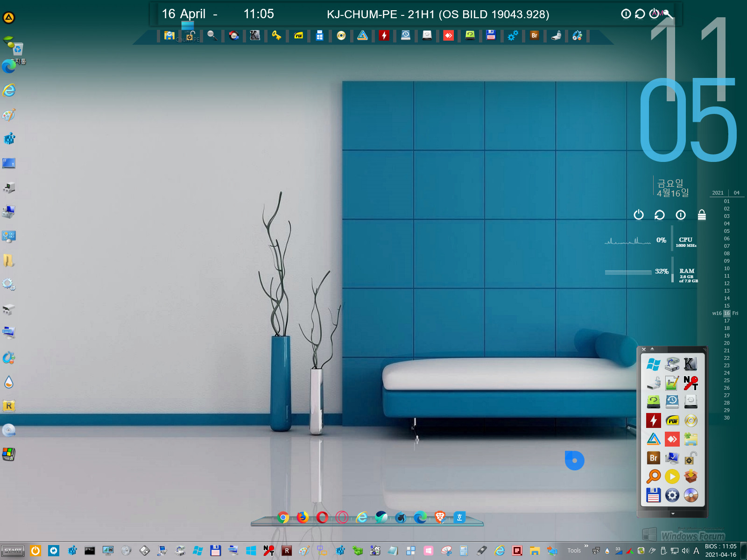Launch Microsoft Edge from the bottom dock
Image resolution: width=747 pixels, height=560 pixels.
click(x=420, y=517)
